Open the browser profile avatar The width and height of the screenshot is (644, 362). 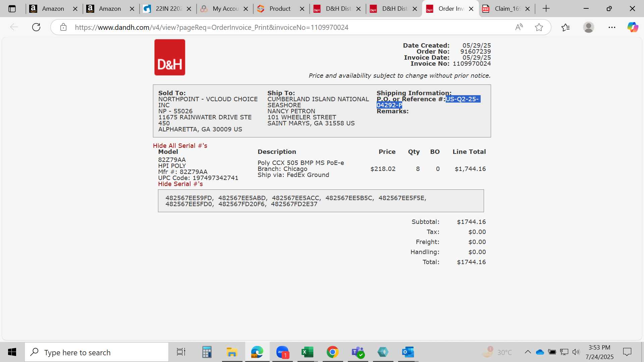(589, 27)
